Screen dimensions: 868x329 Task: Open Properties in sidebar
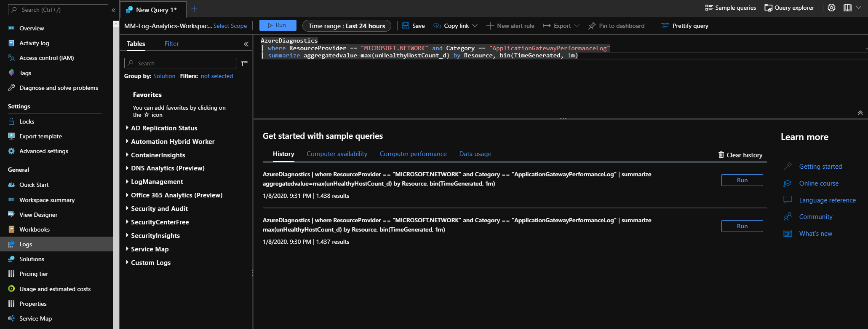click(33, 304)
